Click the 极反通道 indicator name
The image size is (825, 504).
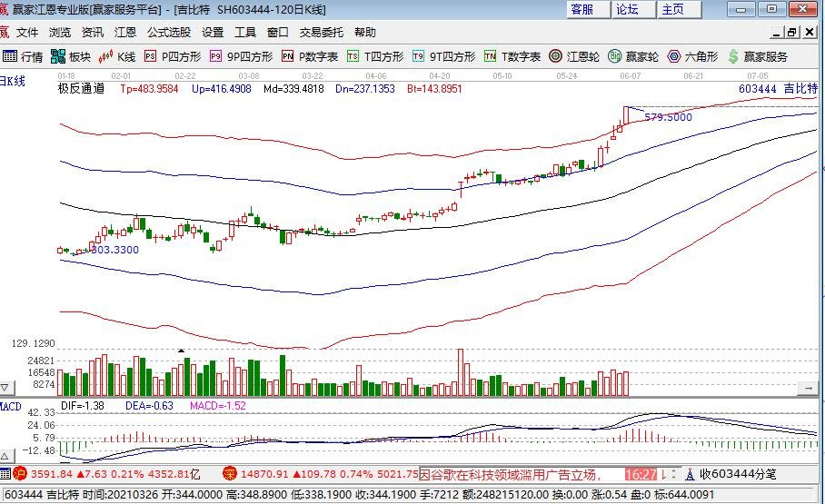[81, 88]
